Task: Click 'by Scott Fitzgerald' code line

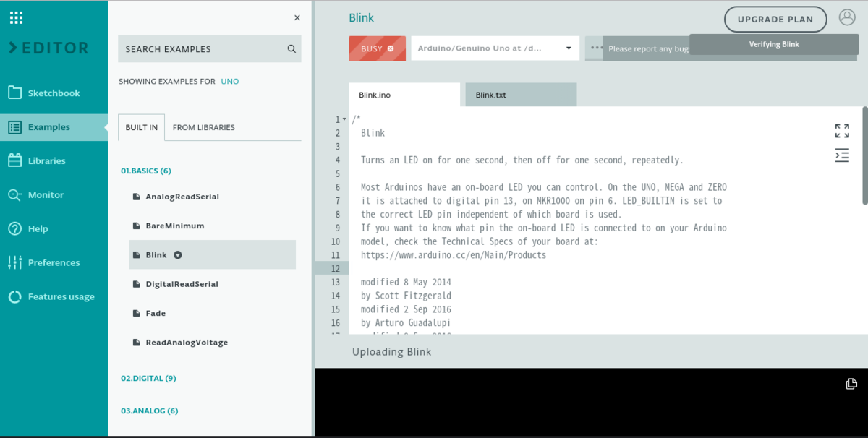Action: click(406, 296)
